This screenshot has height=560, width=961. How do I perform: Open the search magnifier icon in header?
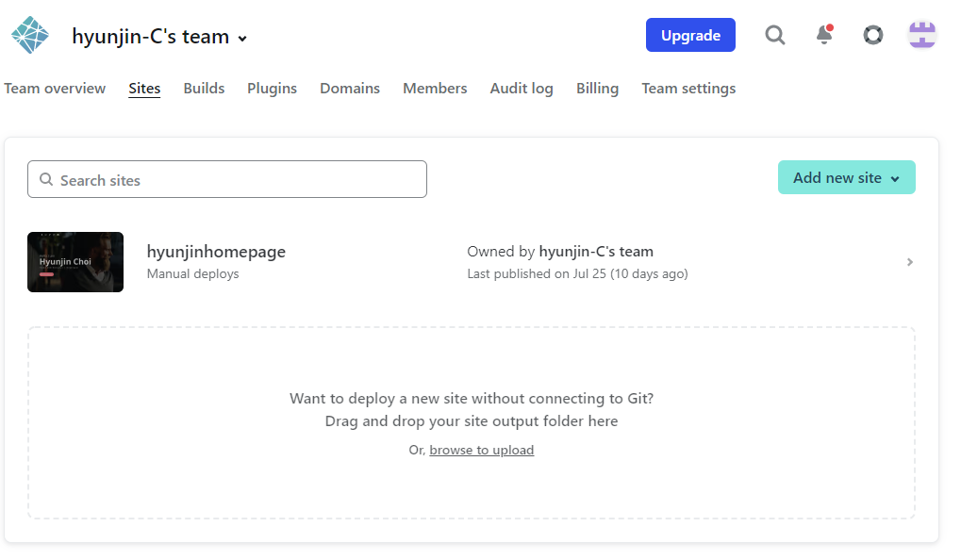pyautogui.click(x=774, y=35)
